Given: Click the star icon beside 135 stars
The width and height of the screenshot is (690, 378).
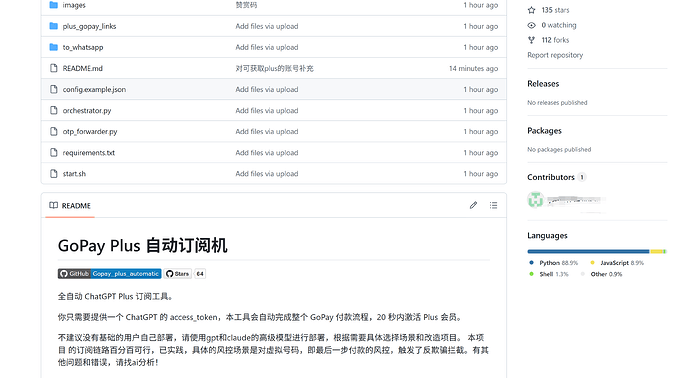Looking at the screenshot, I should pyautogui.click(x=532, y=10).
